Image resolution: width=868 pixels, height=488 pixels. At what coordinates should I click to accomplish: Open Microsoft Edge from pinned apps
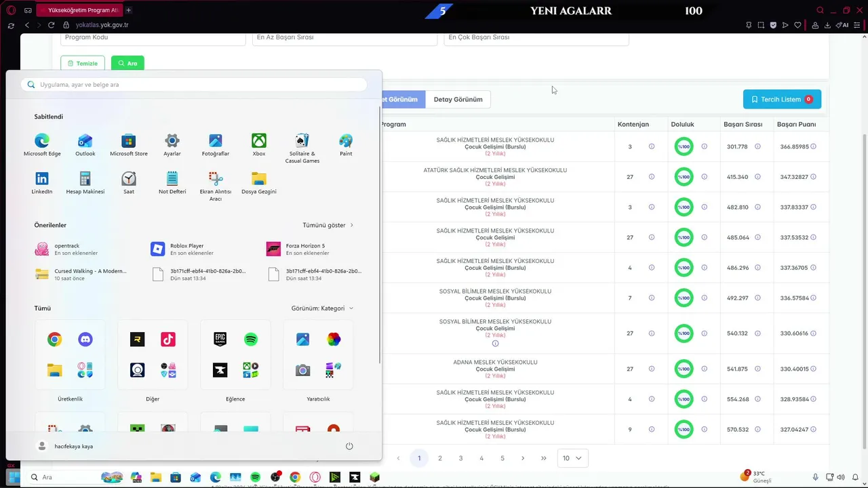pyautogui.click(x=42, y=145)
